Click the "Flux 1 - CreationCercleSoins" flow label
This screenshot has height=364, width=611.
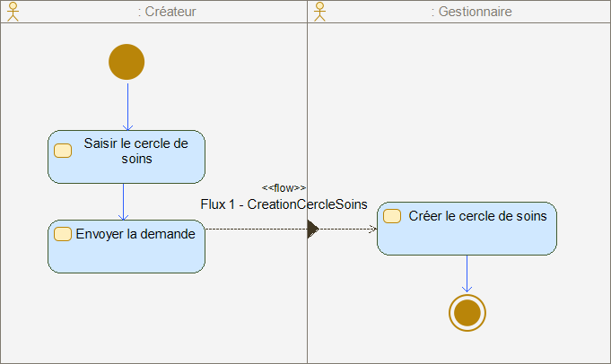pyautogui.click(x=283, y=204)
